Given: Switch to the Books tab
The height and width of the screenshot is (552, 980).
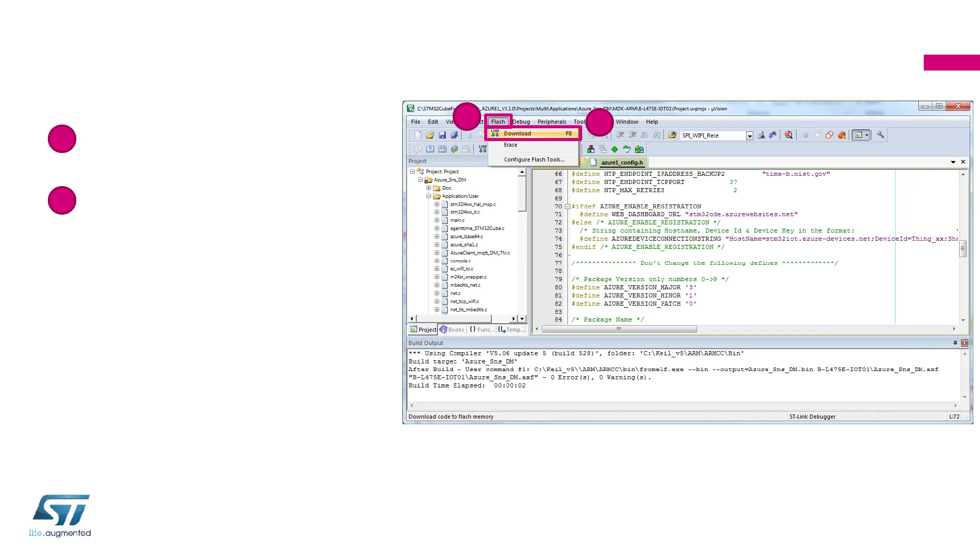Looking at the screenshot, I should 452,330.
